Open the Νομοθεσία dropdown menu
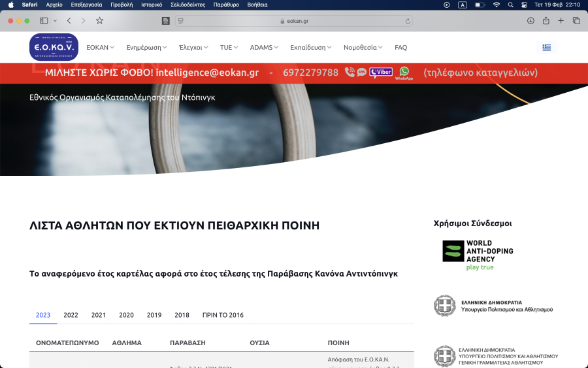The image size is (588, 368). (363, 48)
